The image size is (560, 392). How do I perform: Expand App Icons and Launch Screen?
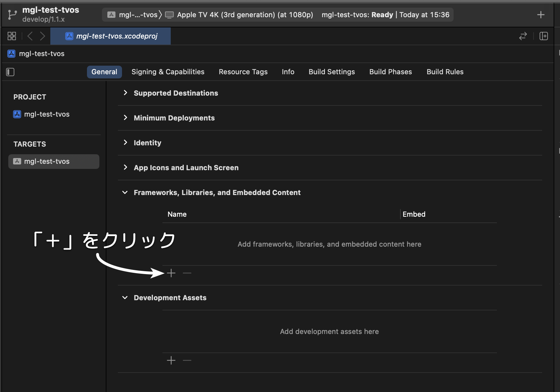click(125, 167)
